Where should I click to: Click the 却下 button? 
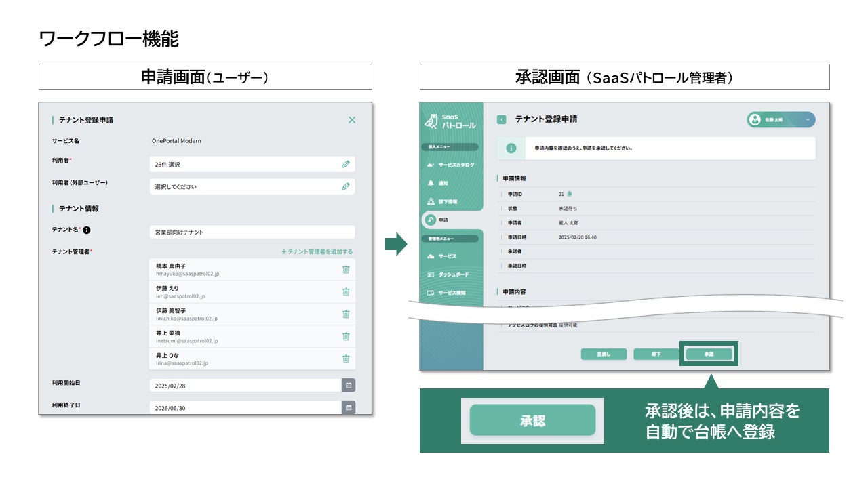[656, 354]
